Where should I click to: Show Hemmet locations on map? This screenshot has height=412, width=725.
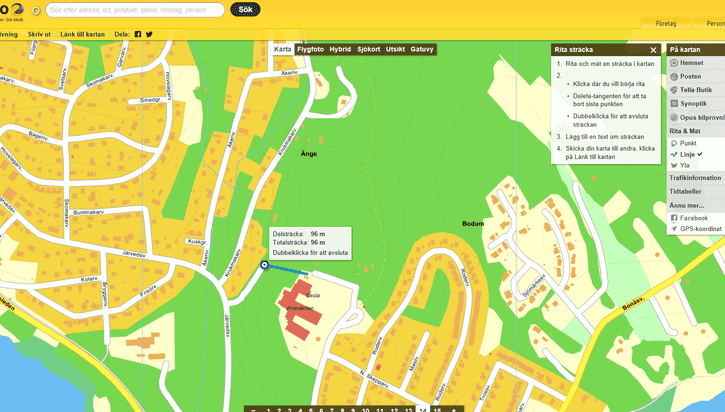[691, 63]
